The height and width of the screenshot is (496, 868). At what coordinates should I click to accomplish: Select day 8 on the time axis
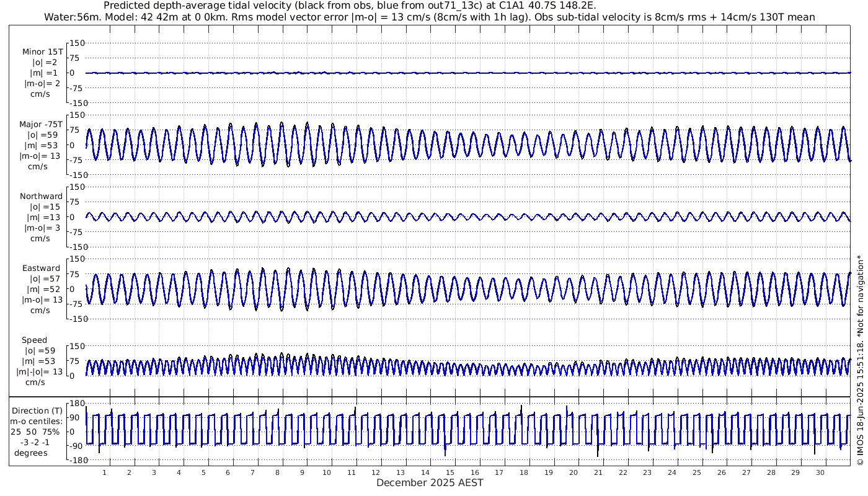(x=277, y=472)
